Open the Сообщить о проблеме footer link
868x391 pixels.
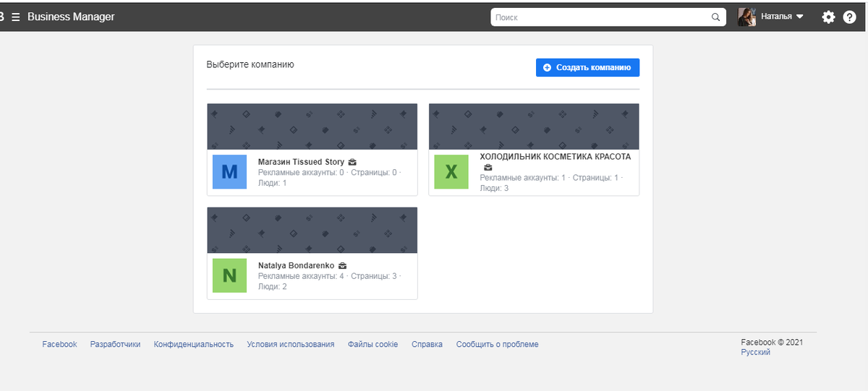(x=498, y=345)
